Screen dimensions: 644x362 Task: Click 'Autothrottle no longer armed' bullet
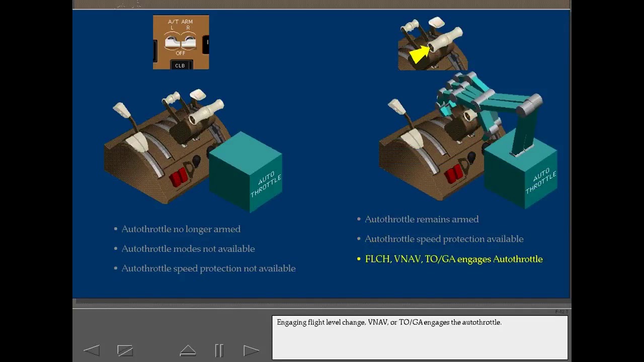pyautogui.click(x=181, y=229)
